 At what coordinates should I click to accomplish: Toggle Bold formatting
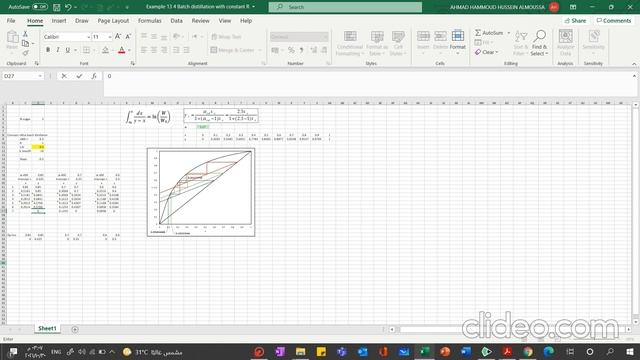(48, 50)
